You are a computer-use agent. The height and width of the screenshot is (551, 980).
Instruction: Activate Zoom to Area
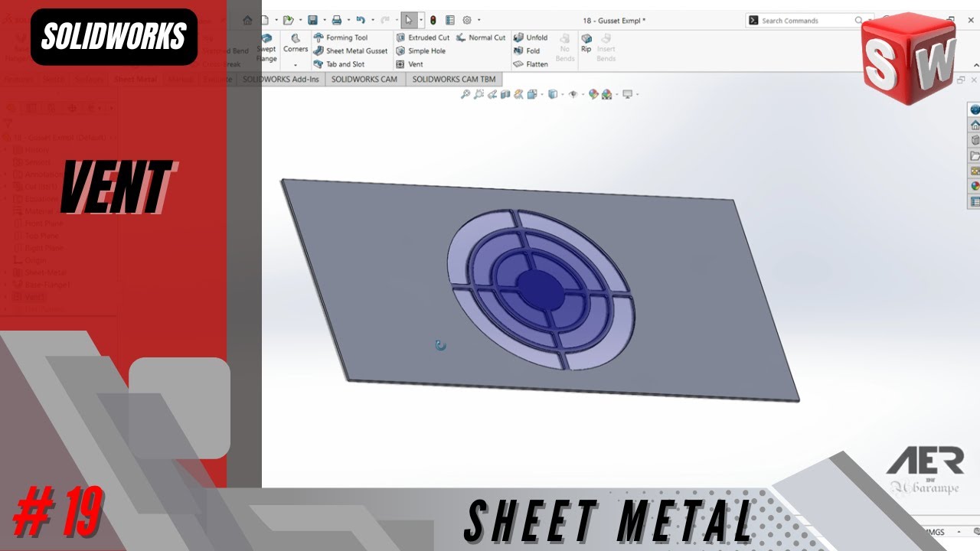coord(479,94)
